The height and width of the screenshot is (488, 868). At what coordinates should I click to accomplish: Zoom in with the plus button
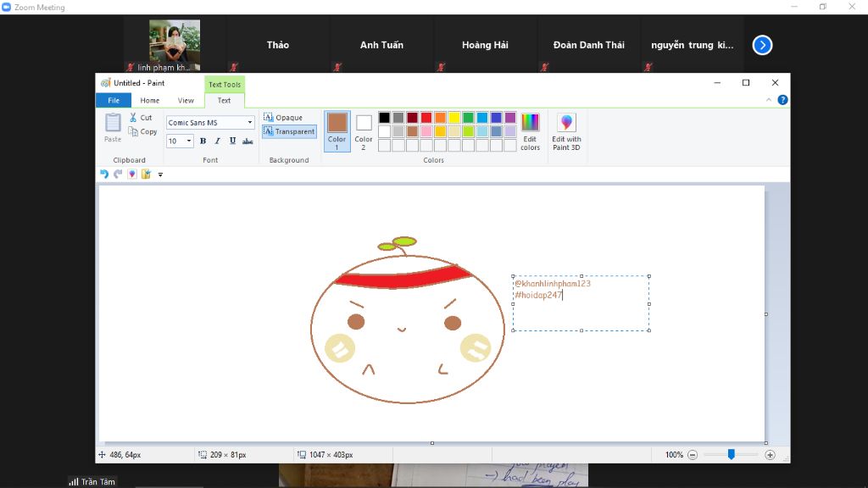click(x=770, y=455)
